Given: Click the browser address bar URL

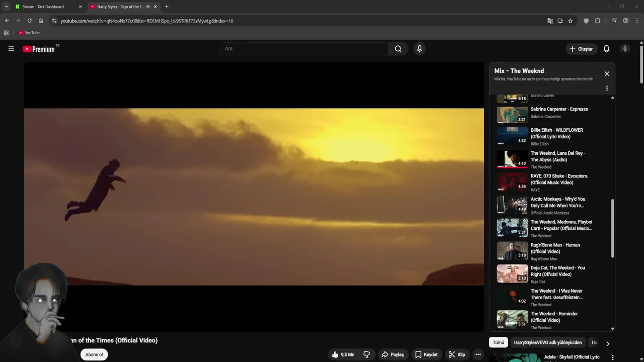Looking at the screenshot, I should click(x=147, y=21).
